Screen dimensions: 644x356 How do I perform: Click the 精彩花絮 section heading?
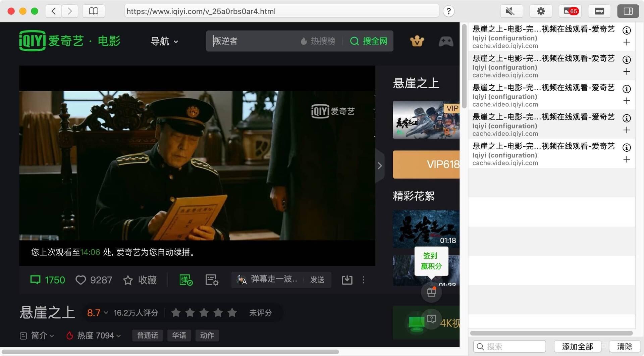click(x=414, y=196)
